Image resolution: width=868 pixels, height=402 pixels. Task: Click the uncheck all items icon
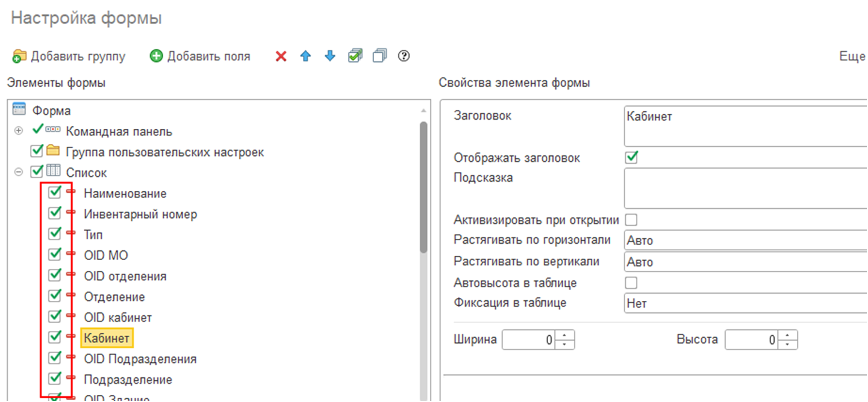pyautogui.click(x=379, y=56)
